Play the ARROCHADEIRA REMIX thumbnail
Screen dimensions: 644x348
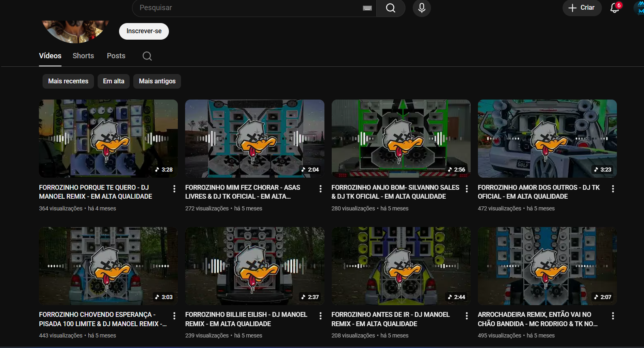547,266
